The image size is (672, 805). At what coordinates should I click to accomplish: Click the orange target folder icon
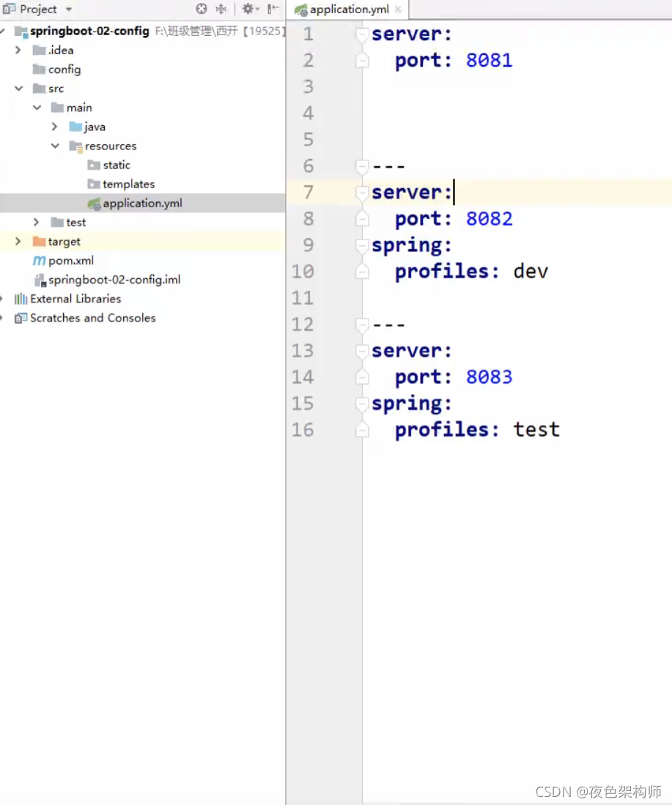39,241
